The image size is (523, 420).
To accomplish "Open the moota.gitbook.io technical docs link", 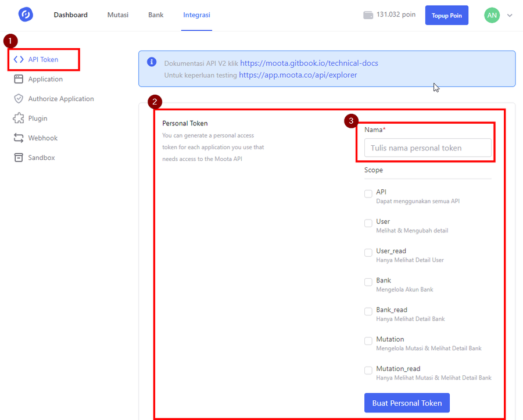I will [309, 63].
